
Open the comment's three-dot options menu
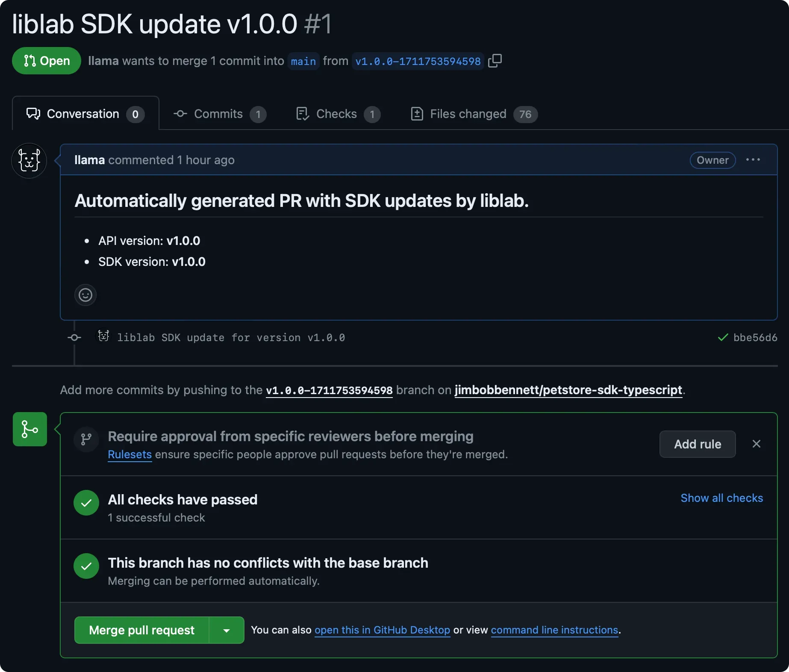(x=753, y=160)
